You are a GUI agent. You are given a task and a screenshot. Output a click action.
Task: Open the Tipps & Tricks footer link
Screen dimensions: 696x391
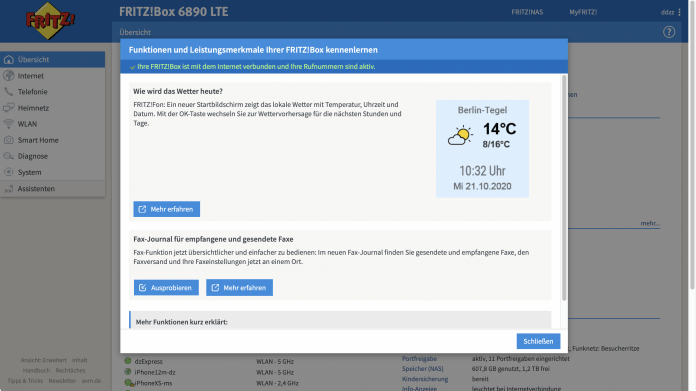[25, 380]
